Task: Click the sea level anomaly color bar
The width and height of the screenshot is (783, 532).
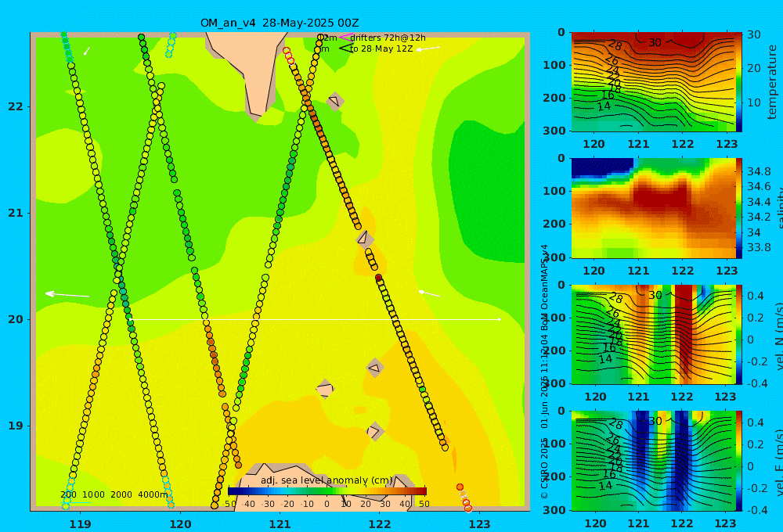Action: point(327,491)
